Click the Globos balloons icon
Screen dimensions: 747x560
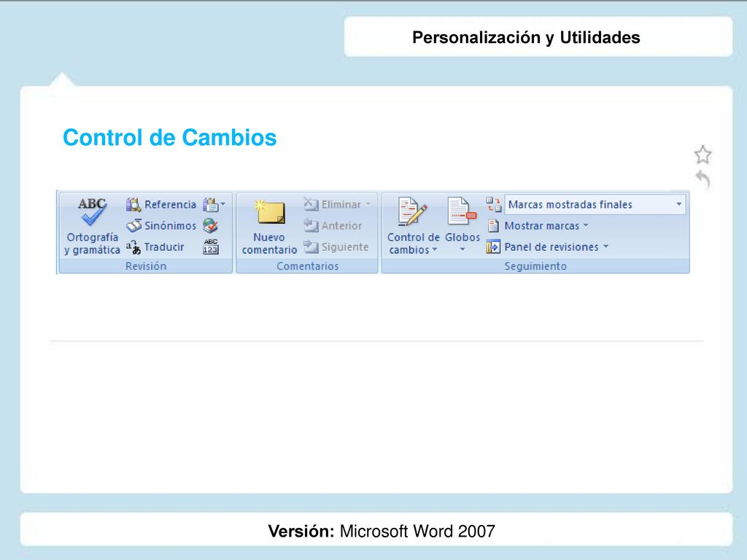coord(462,211)
